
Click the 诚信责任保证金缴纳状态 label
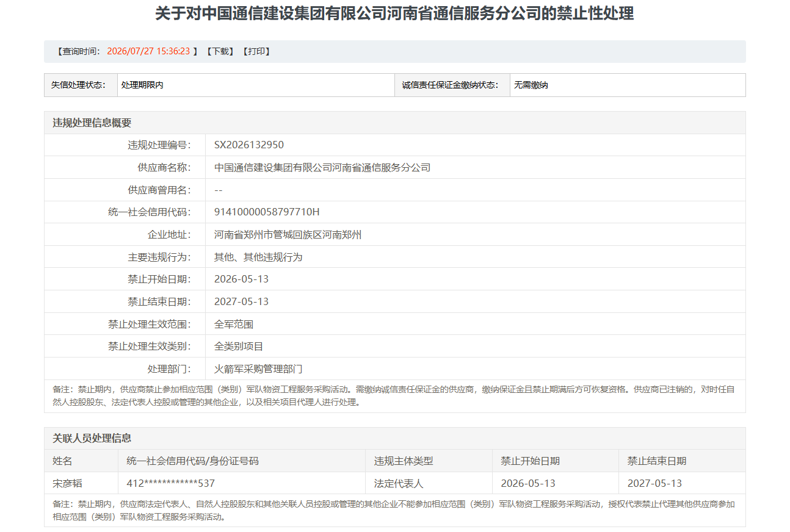(451, 85)
